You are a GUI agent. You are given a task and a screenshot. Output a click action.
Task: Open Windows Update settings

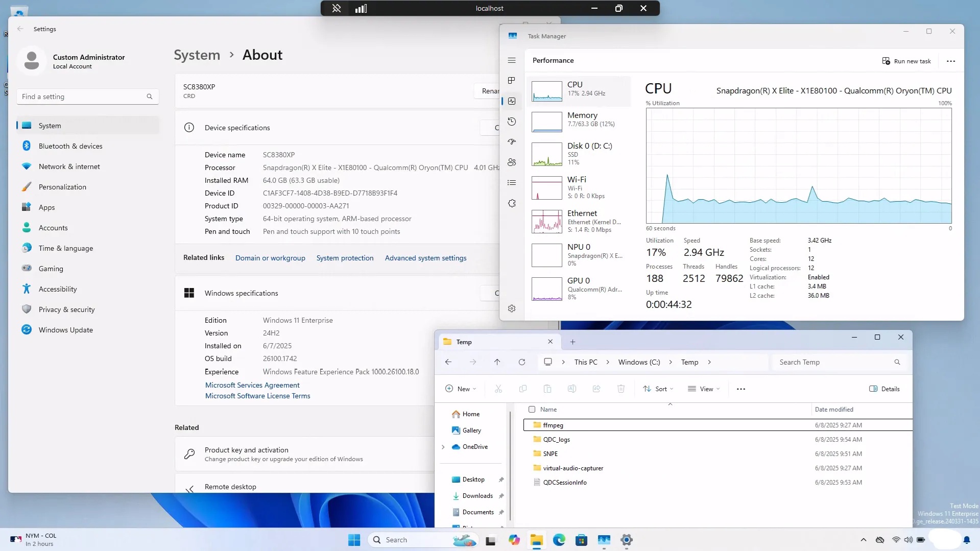87,330
